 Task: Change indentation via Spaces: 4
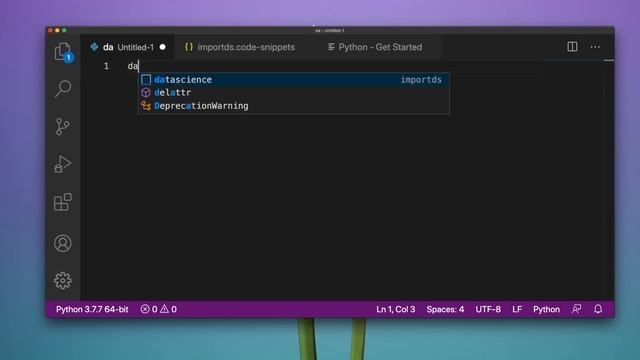[x=445, y=309]
